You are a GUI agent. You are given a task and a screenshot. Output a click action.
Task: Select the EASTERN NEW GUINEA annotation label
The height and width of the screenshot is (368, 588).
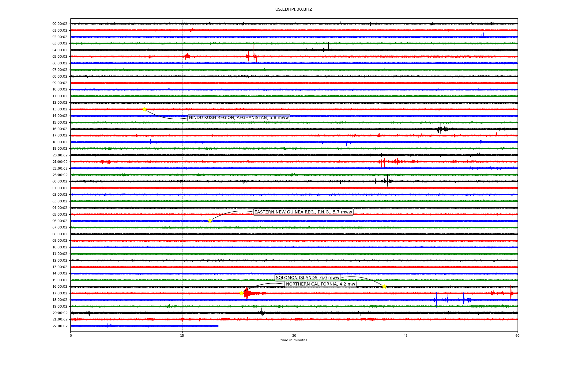click(303, 212)
